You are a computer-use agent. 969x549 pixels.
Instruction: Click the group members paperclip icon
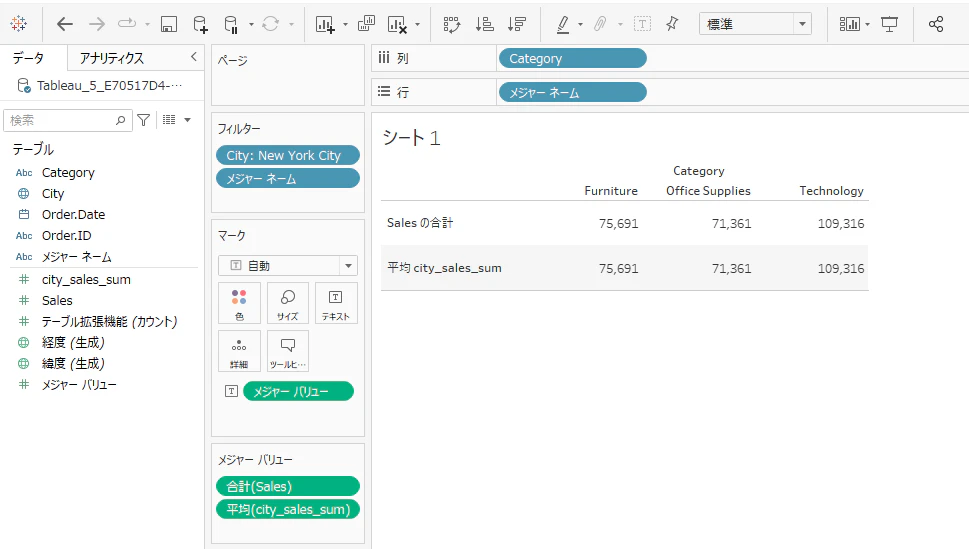point(600,24)
